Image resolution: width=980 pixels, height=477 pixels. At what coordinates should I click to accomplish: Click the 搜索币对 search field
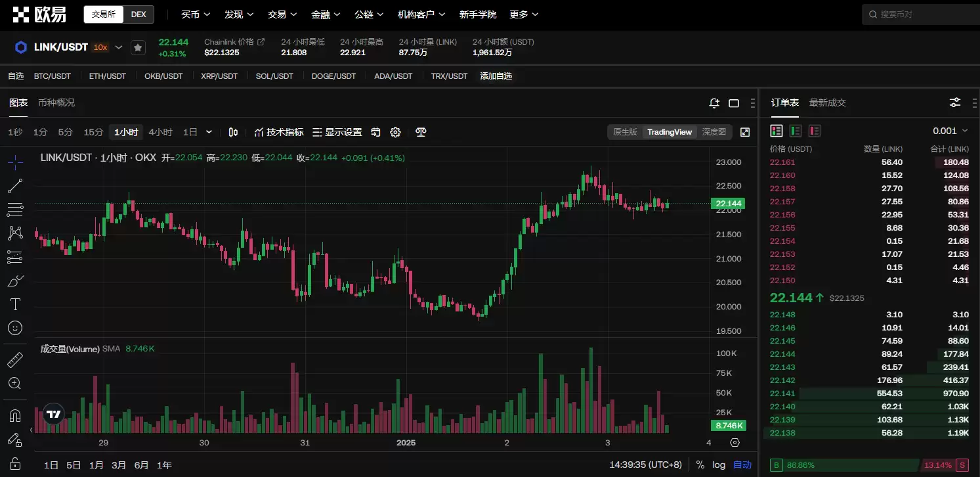919,14
